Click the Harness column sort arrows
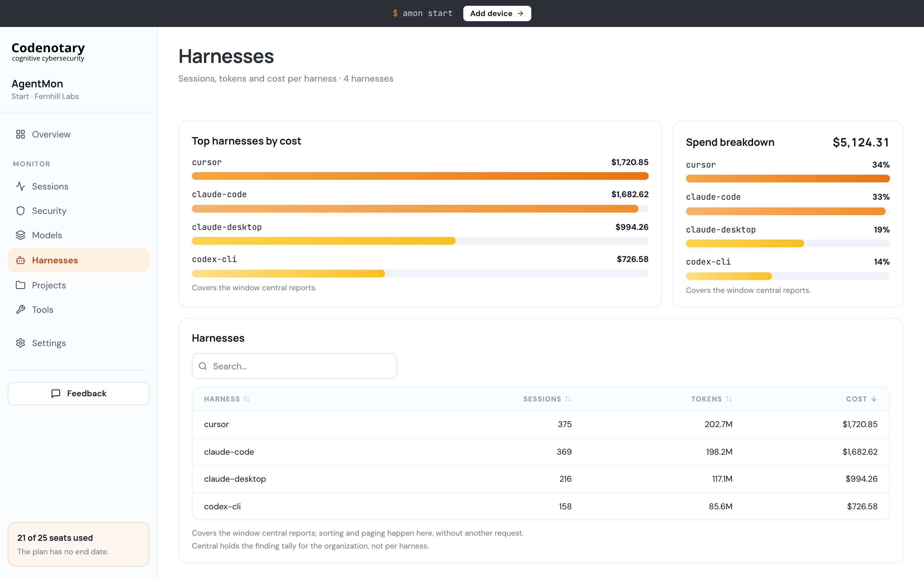Viewport: 924px width, 578px height. 247,399
